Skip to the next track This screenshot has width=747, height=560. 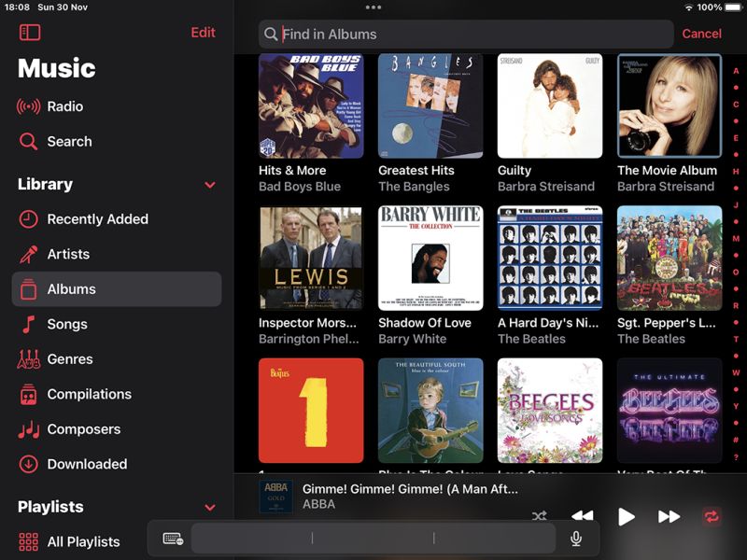[669, 516]
